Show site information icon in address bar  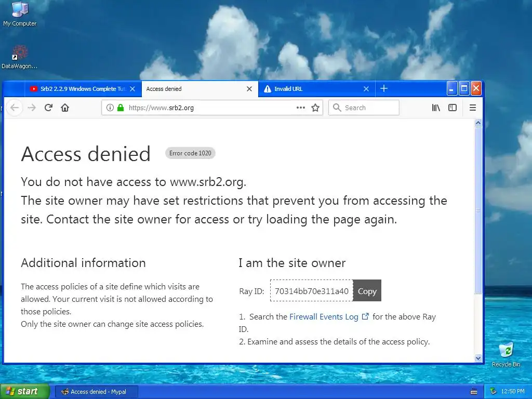pyautogui.click(x=110, y=108)
